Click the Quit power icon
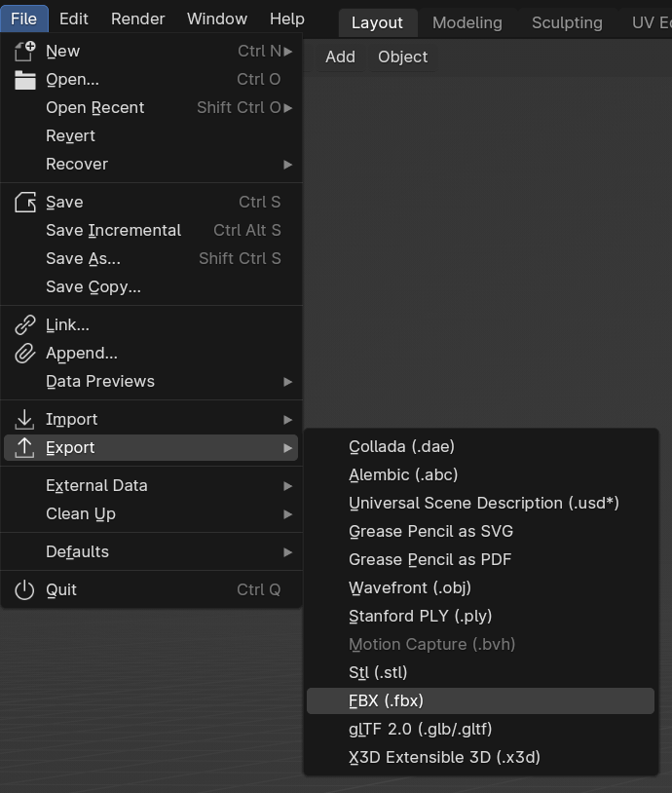This screenshot has height=793, width=672. [x=24, y=589]
